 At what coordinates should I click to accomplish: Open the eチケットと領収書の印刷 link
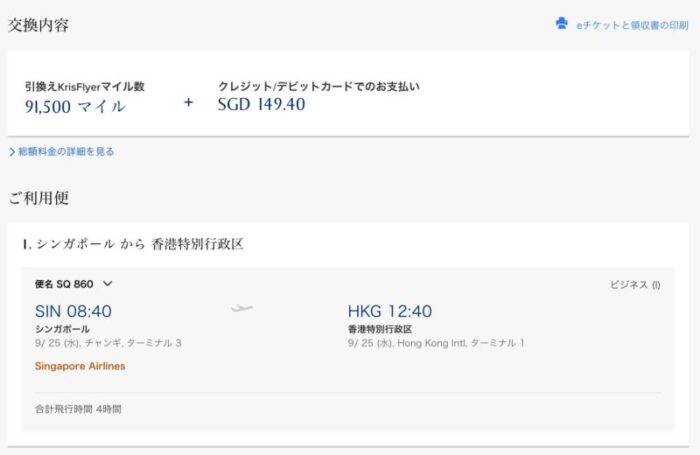coord(632,24)
